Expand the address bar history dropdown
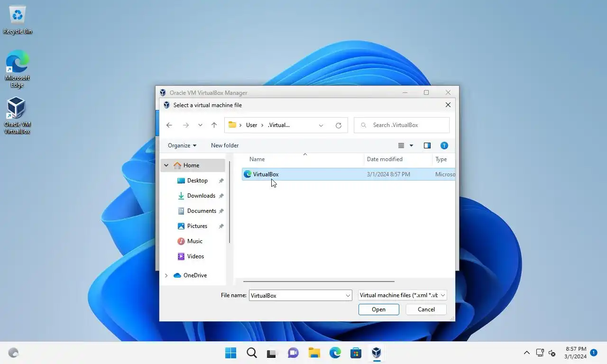This screenshot has height=364, width=607. point(321,125)
